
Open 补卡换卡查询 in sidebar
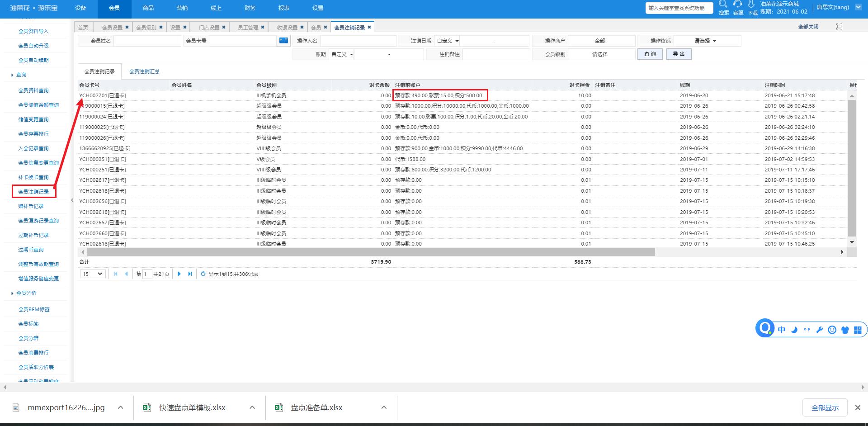(x=33, y=177)
